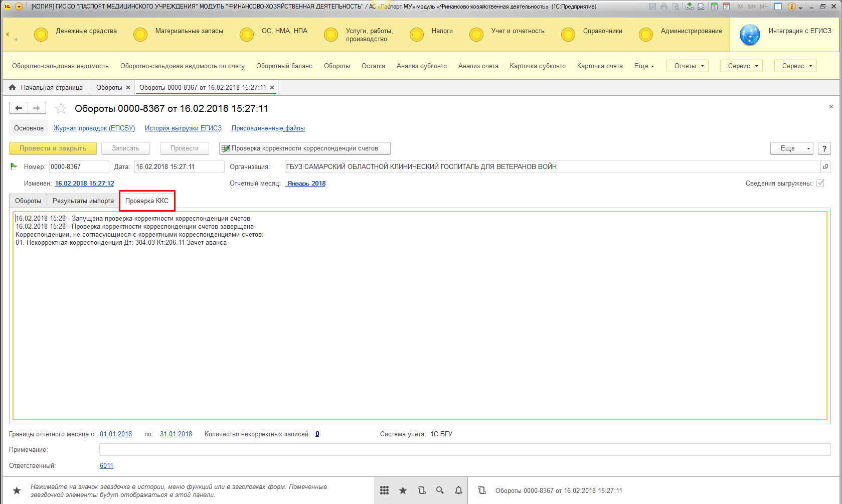The image size is (842, 504).
Task: Switch to the Результаты импорта tab
Action: (x=83, y=201)
